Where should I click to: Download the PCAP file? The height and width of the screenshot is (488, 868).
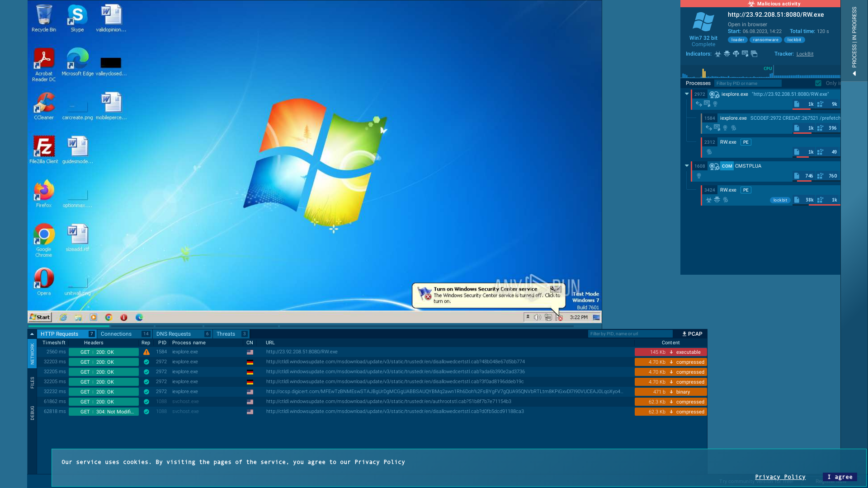coord(692,334)
